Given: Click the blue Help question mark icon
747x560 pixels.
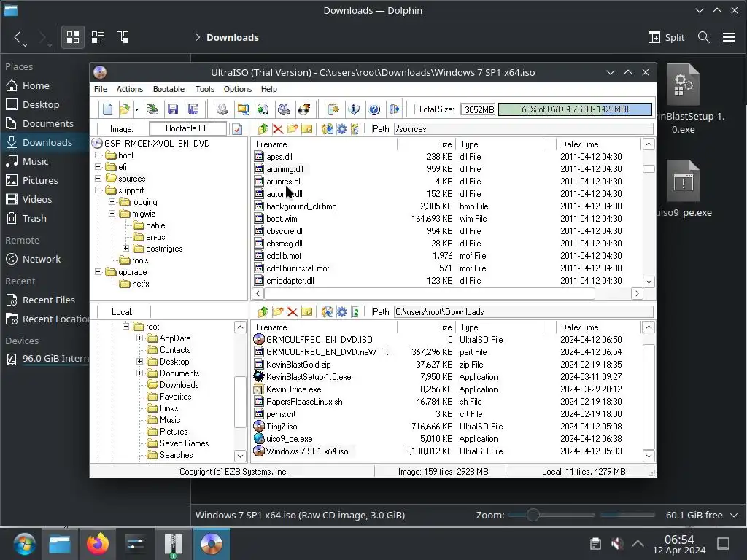Looking at the screenshot, I should tap(374, 109).
